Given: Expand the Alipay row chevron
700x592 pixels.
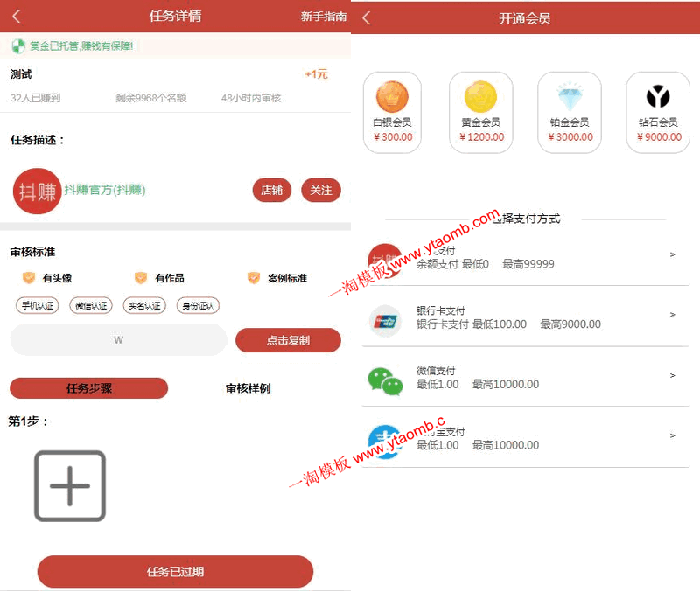Looking at the screenshot, I should (x=672, y=435).
